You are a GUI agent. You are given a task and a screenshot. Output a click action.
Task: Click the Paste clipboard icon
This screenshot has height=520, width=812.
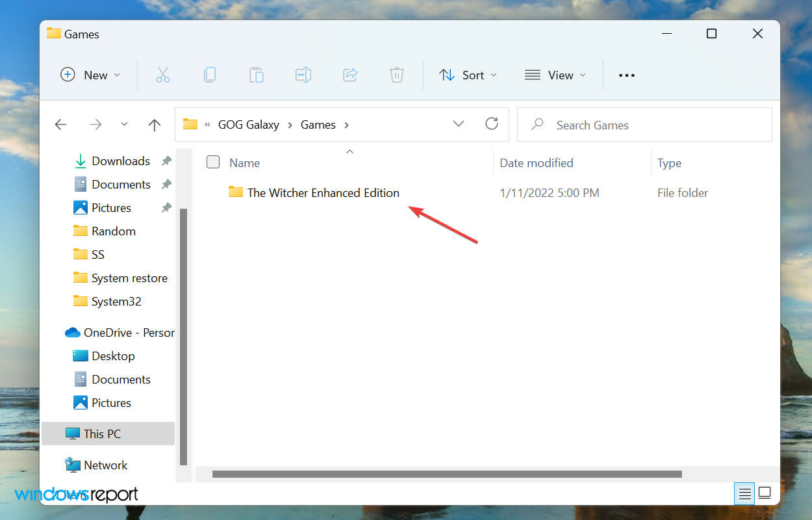[x=256, y=75]
